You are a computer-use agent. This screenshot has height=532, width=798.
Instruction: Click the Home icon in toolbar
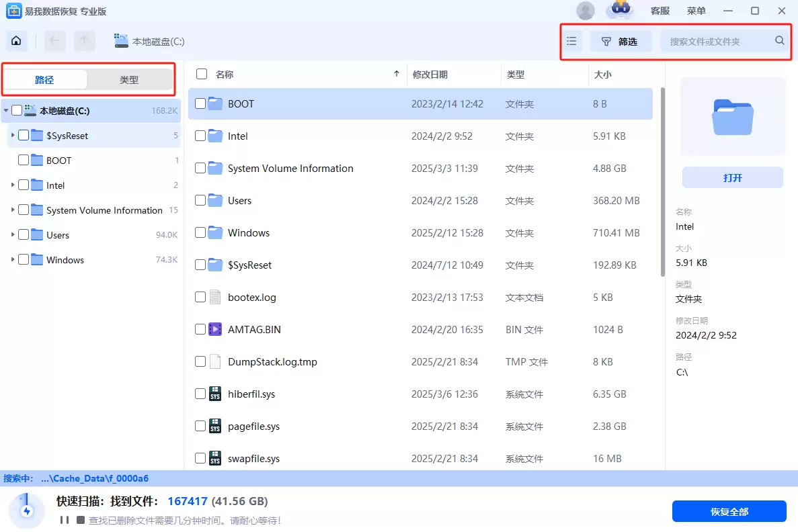pyautogui.click(x=17, y=41)
